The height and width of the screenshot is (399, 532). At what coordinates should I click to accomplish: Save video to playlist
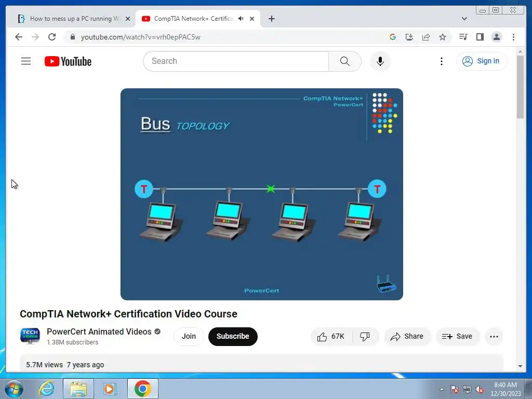pos(457,336)
